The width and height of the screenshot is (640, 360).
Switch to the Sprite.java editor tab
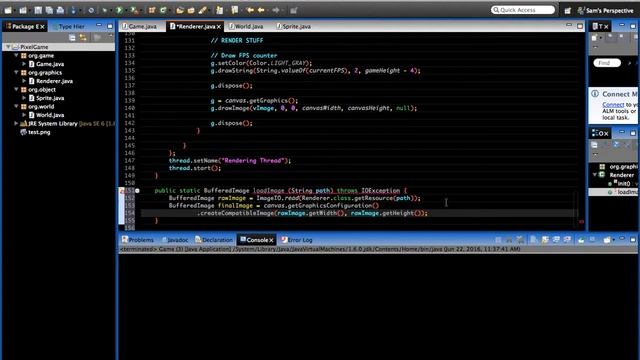coord(293,26)
